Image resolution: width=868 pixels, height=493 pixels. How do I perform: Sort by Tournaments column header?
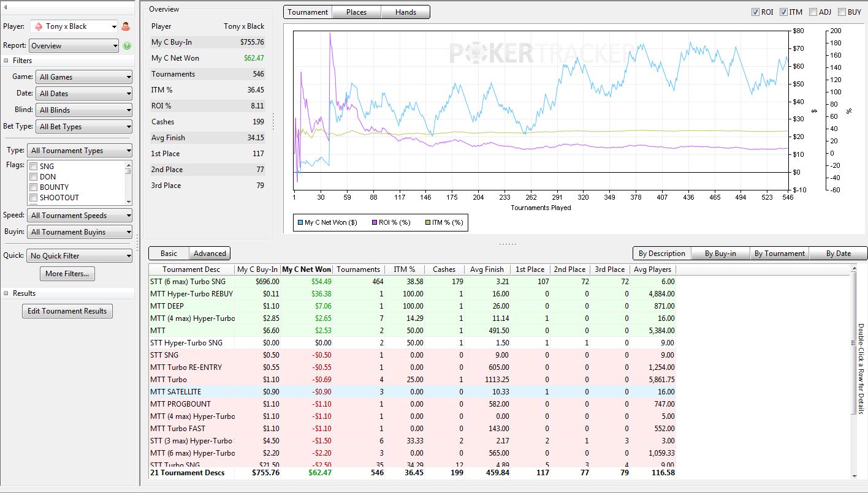359,269
